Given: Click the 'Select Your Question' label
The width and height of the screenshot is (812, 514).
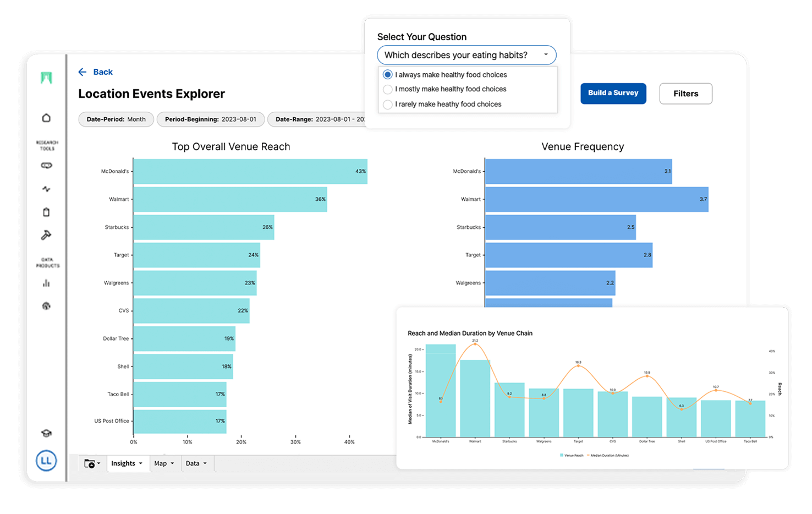Looking at the screenshot, I should [422, 37].
